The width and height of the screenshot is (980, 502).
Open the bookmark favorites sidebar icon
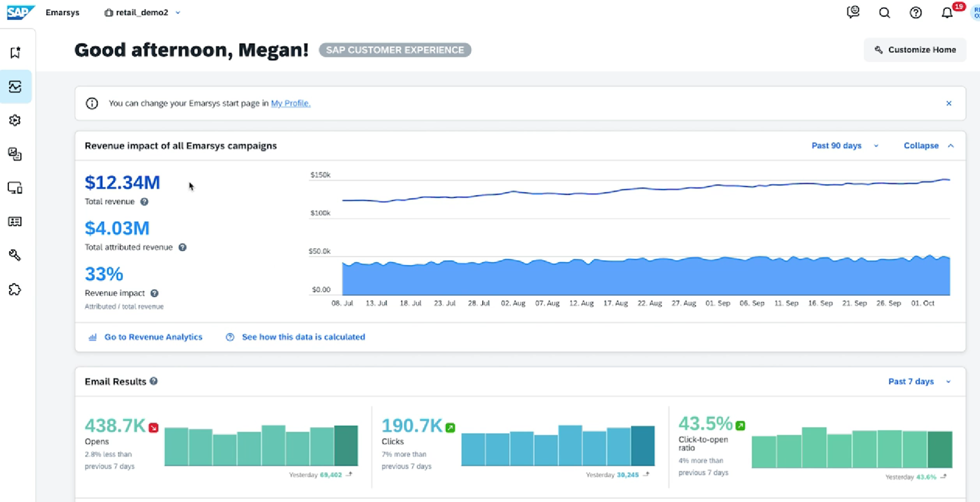coord(15,52)
